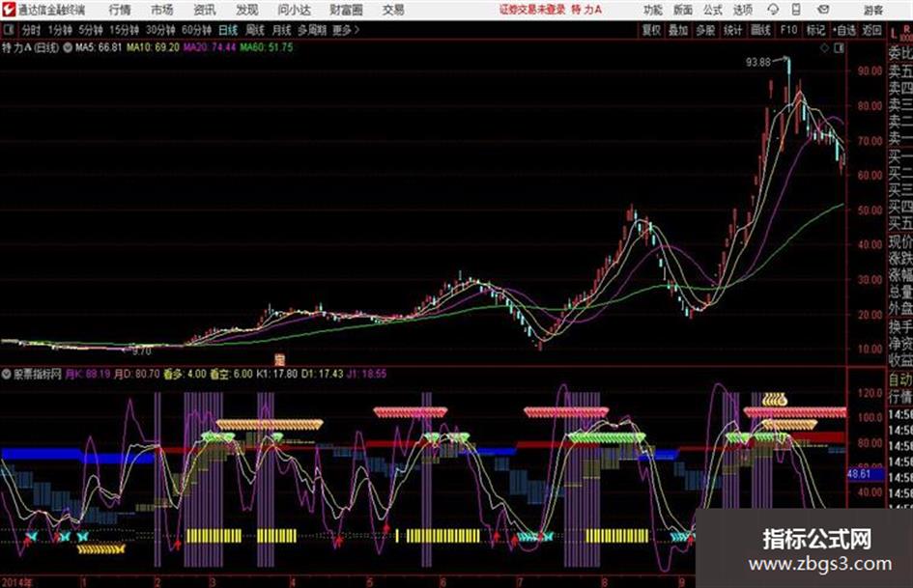Image resolution: width=913 pixels, height=588 pixels.
Task: Expand MA indicator dropdown next to 特力A(日线)
Action: (x=68, y=47)
